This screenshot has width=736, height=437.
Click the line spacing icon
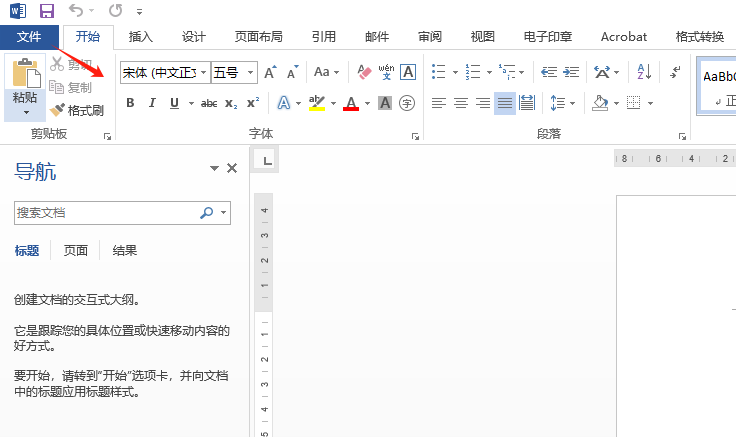point(557,103)
